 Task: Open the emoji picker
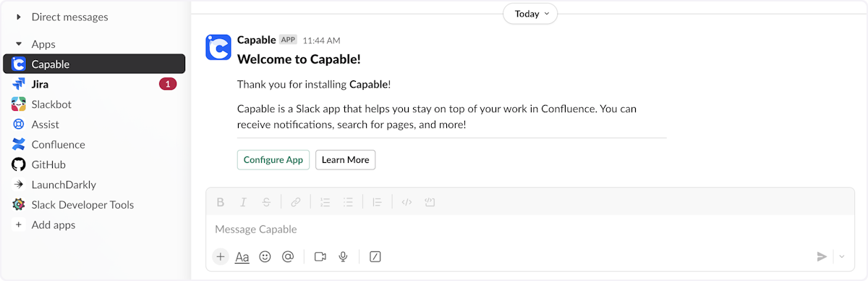pyautogui.click(x=265, y=256)
